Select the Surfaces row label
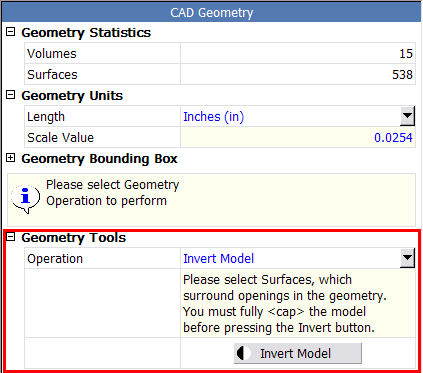Screen dimensions: 423x373 (52, 75)
